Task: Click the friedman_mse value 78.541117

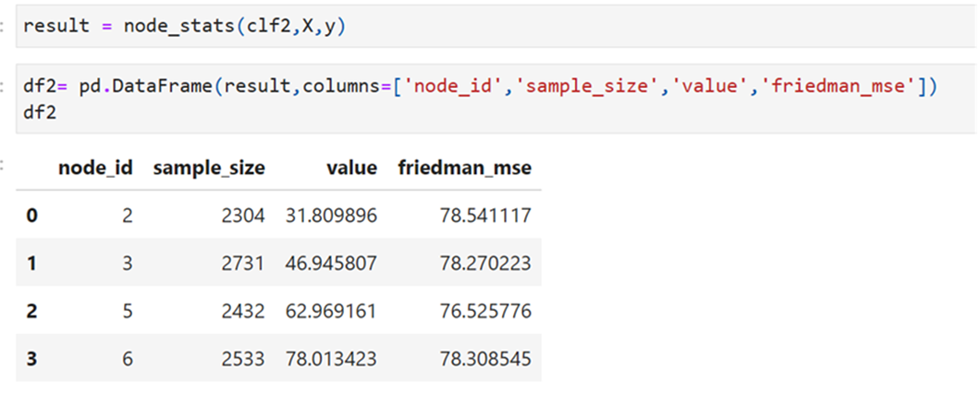Action: 485,216
